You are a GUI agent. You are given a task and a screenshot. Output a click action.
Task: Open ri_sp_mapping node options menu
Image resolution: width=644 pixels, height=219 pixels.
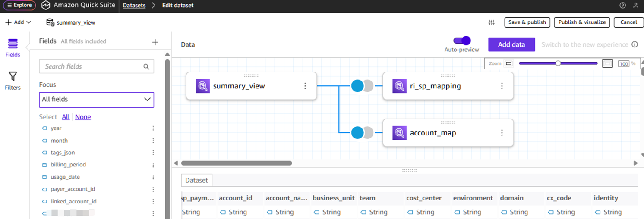point(502,86)
